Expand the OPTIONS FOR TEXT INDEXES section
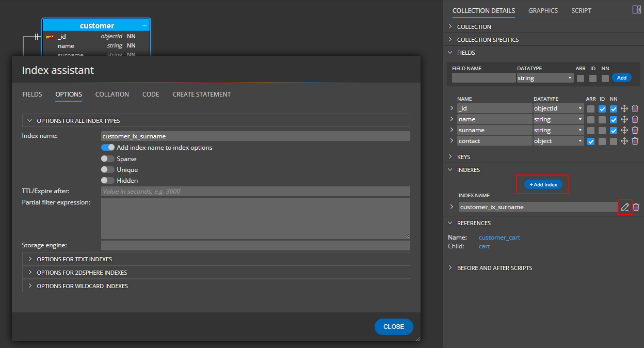 click(74, 259)
